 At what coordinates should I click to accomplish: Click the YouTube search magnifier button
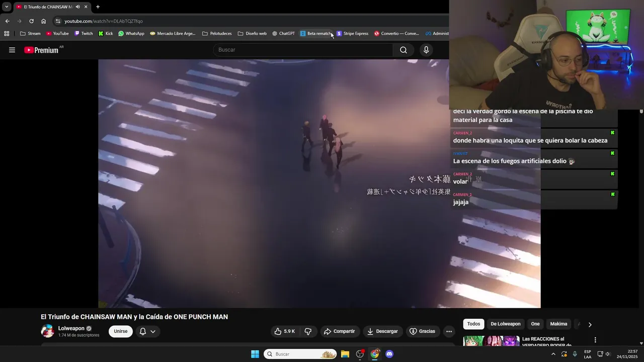[404, 50]
